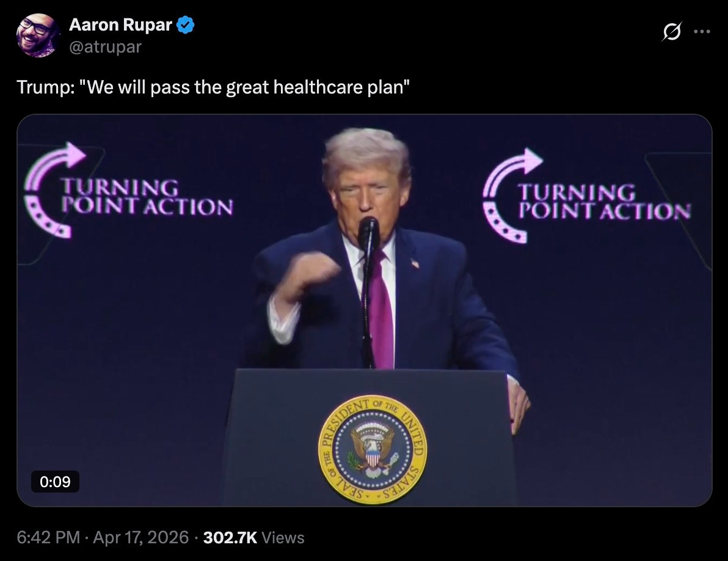Click the speaker's purple tie
This screenshot has width=728, height=561.
[381, 309]
